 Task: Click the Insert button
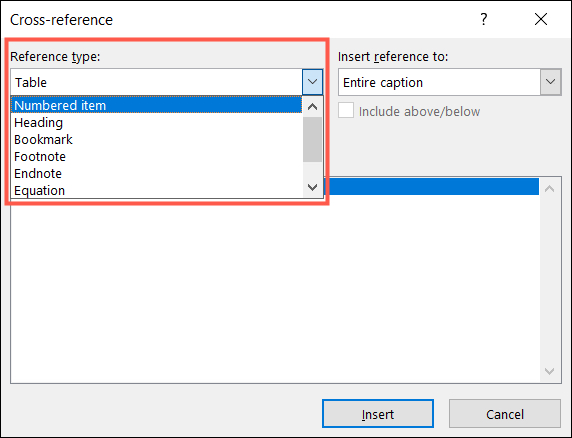378,414
